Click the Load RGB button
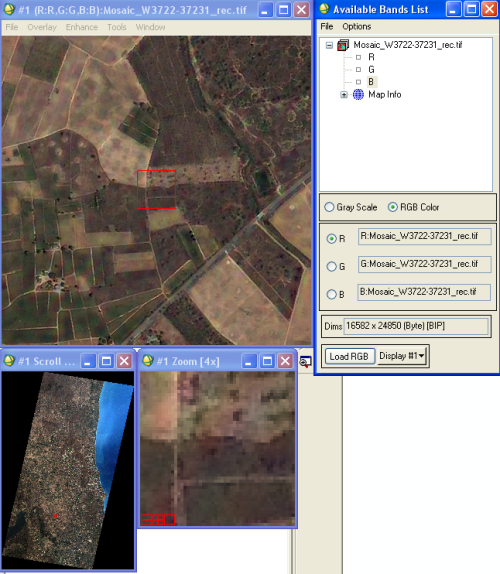Screen dimensions: 500x574 [x=349, y=356]
